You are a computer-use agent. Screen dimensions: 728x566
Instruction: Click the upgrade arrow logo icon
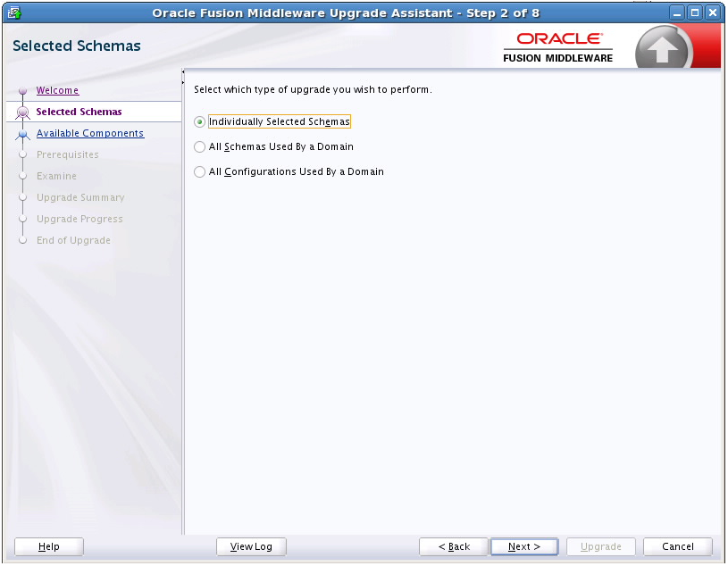click(663, 47)
